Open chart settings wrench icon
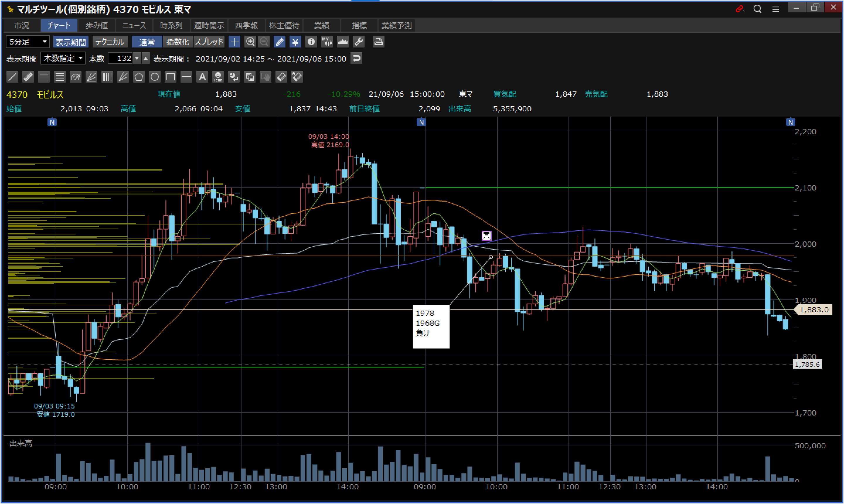 359,42
